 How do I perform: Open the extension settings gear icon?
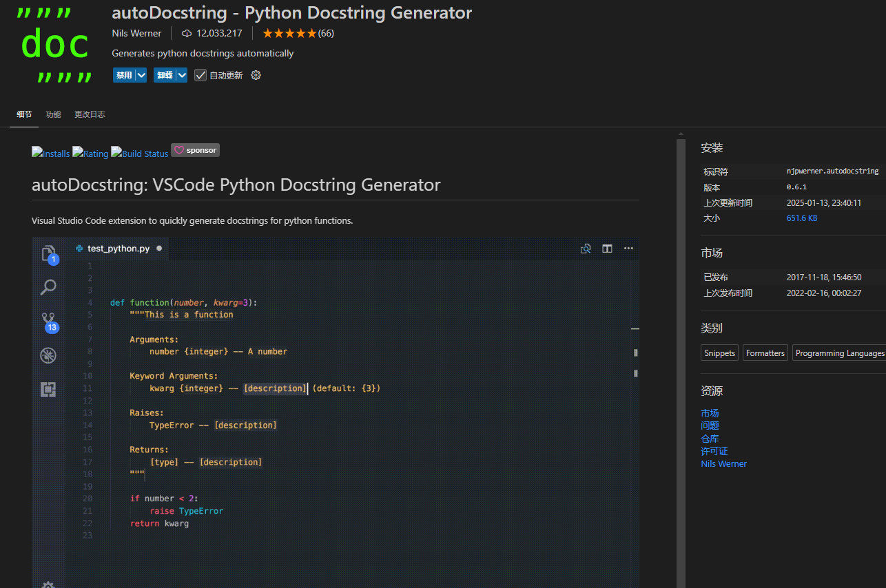coord(256,75)
